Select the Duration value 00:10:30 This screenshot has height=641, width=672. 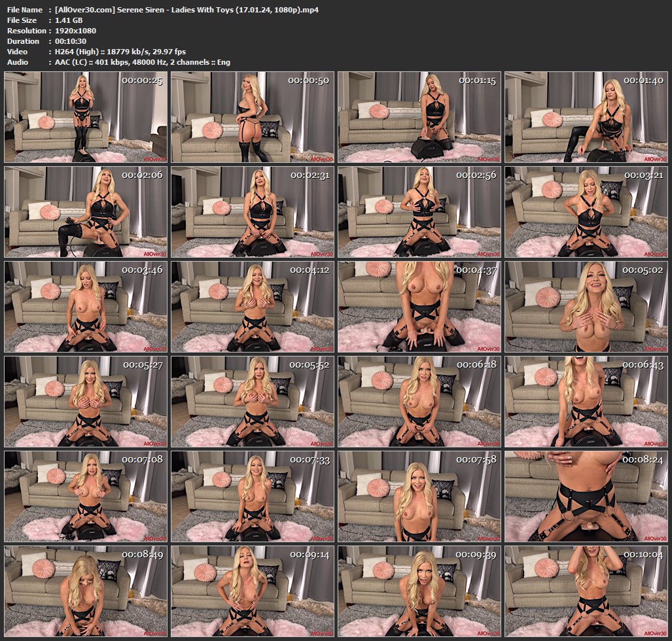coord(73,41)
